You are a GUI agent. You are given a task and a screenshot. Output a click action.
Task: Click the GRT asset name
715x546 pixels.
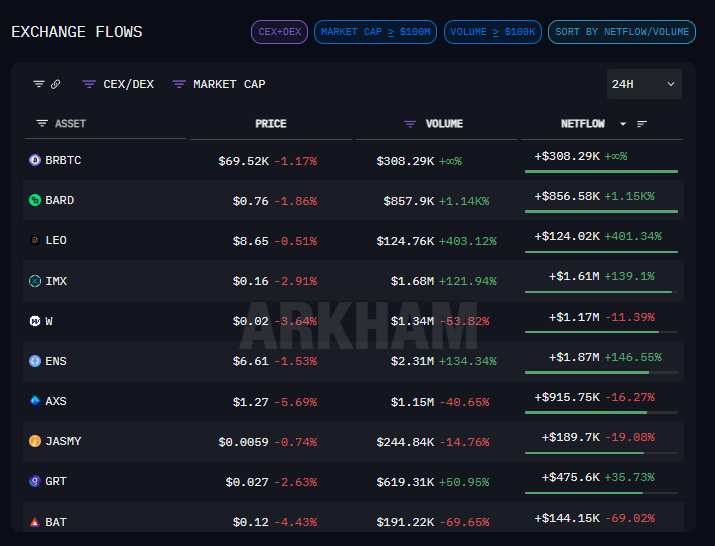[56, 481]
